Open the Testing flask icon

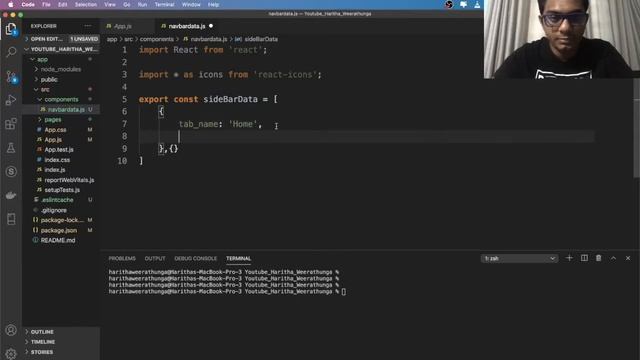pos(11,148)
